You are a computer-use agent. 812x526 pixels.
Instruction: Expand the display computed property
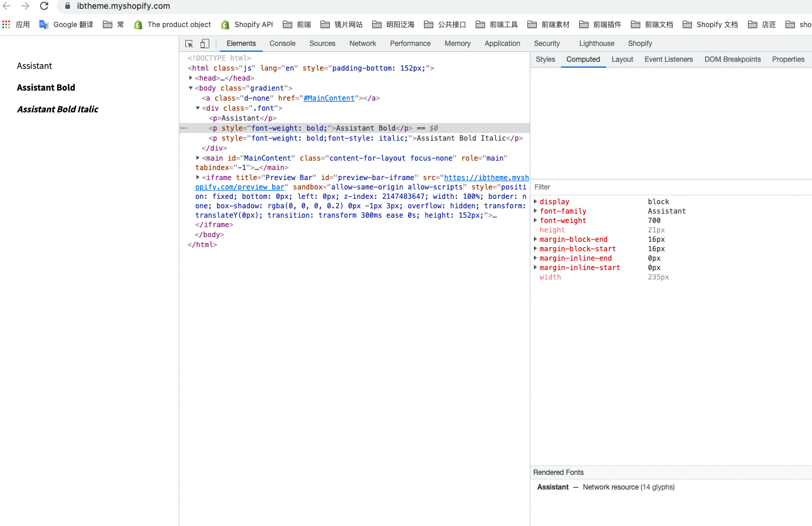pos(535,201)
